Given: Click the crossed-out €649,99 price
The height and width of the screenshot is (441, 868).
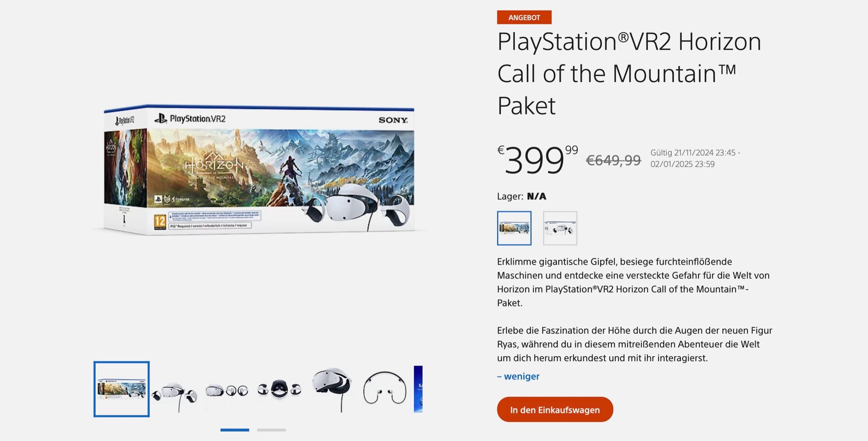Looking at the screenshot, I should (x=613, y=160).
